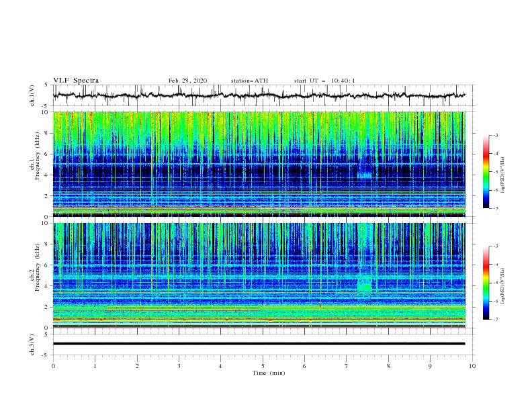Click the ch.1 spectrogram panel

point(259,164)
